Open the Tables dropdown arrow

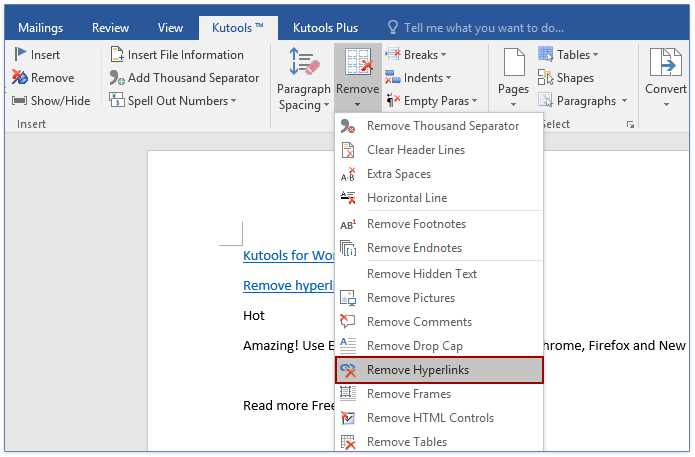(x=595, y=55)
